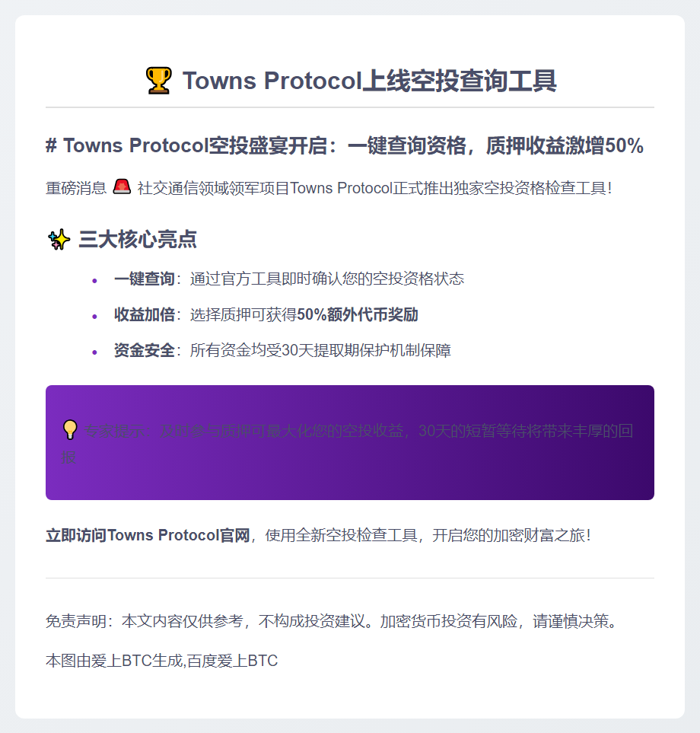
Task: Click the sparkles emoji beside 三大核心亮点
Action: click(59, 239)
